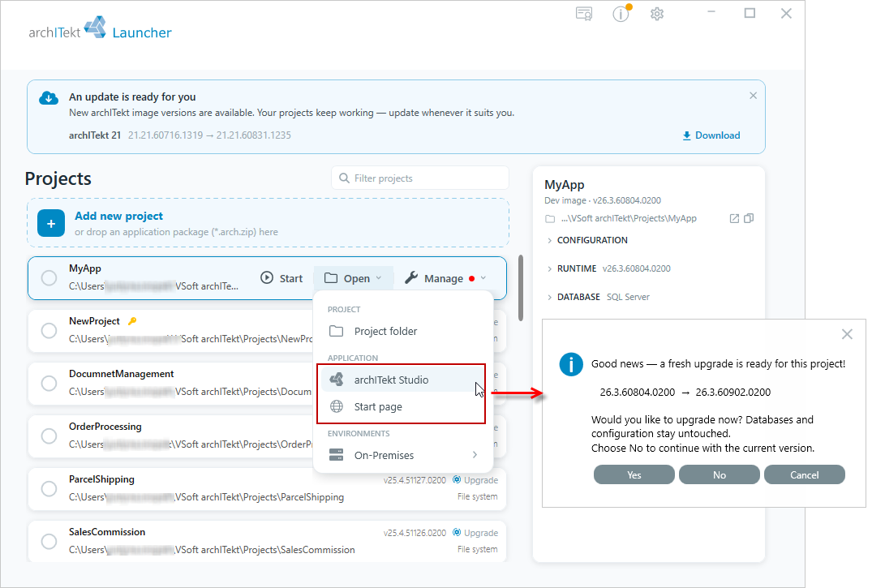Click the blue plus add project icon
The image size is (885, 588).
click(x=51, y=224)
